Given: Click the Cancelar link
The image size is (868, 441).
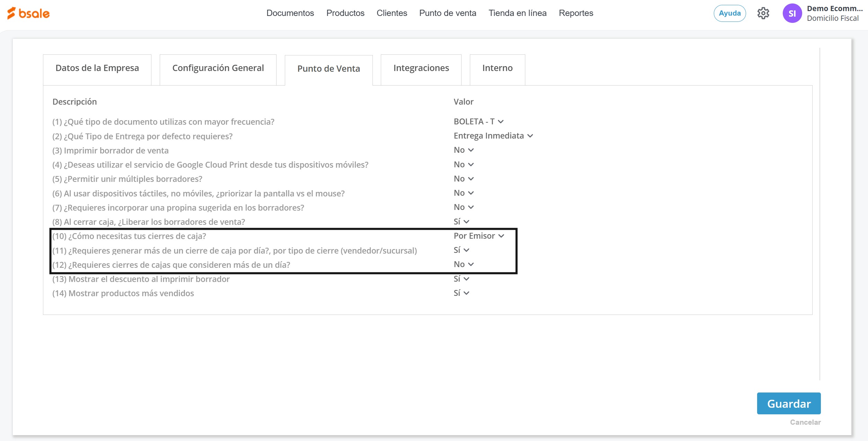Looking at the screenshot, I should [x=805, y=422].
